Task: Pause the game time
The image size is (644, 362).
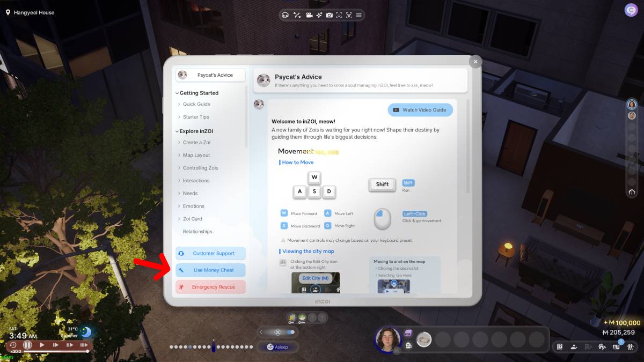Action: [27, 345]
